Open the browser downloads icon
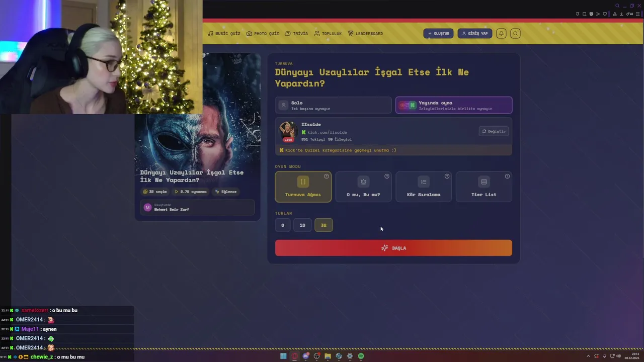 click(621, 14)
